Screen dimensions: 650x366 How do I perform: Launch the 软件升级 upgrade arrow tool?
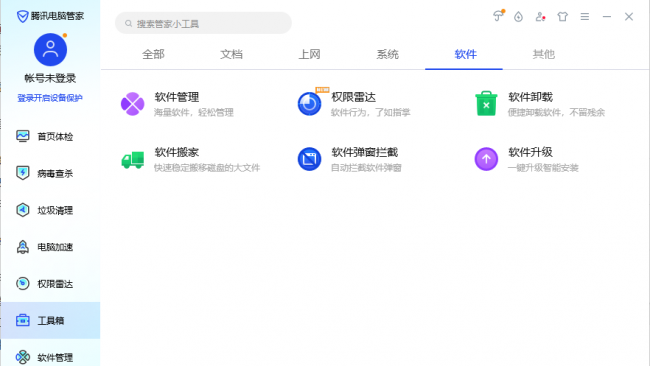tap(486, 159)
